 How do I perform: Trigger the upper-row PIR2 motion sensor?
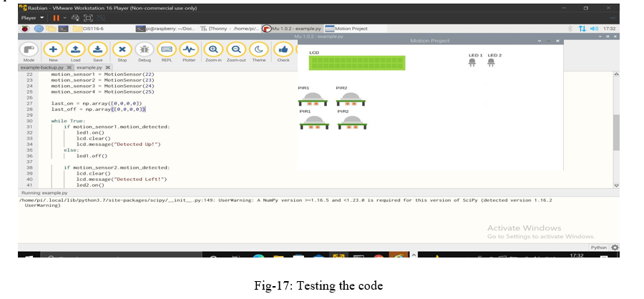(351, 99)
